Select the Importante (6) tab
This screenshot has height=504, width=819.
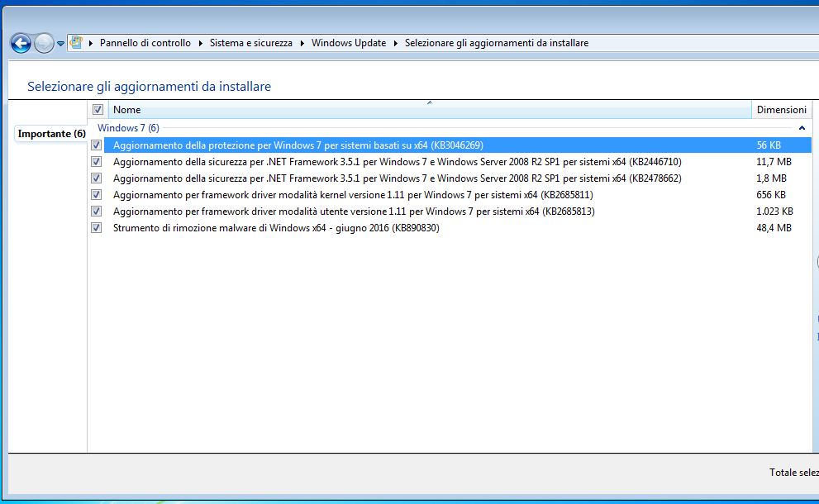click(52, 134)
